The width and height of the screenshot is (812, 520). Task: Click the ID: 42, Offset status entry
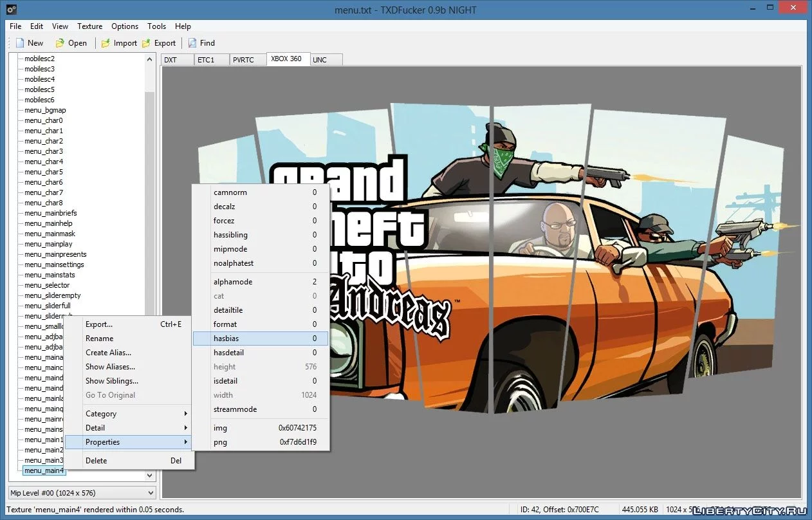point(560,509)
